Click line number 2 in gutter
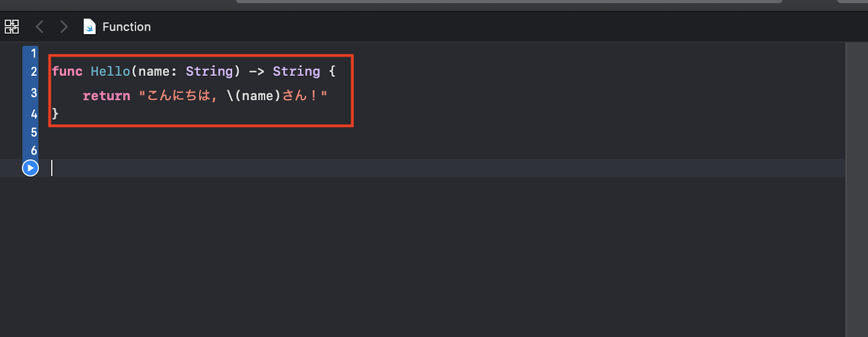Screen dimensions: 868x337 tap(34, 72)
